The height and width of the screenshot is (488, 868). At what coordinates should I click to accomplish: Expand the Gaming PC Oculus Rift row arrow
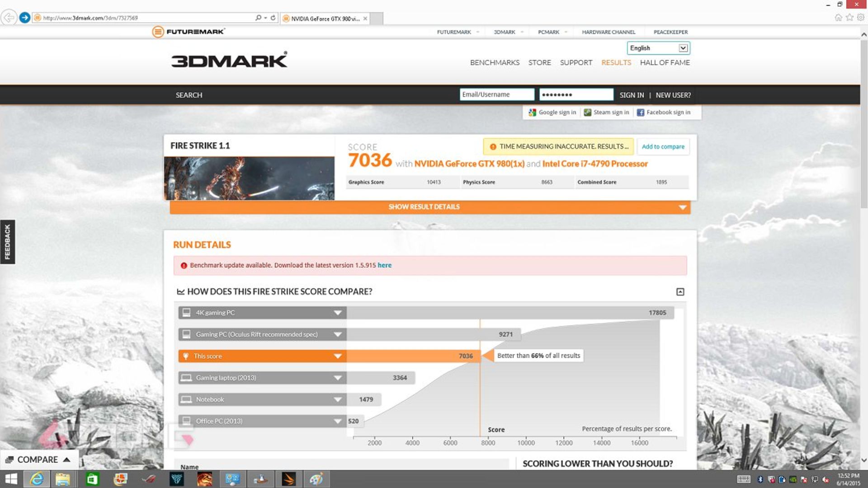pos(337,334)
